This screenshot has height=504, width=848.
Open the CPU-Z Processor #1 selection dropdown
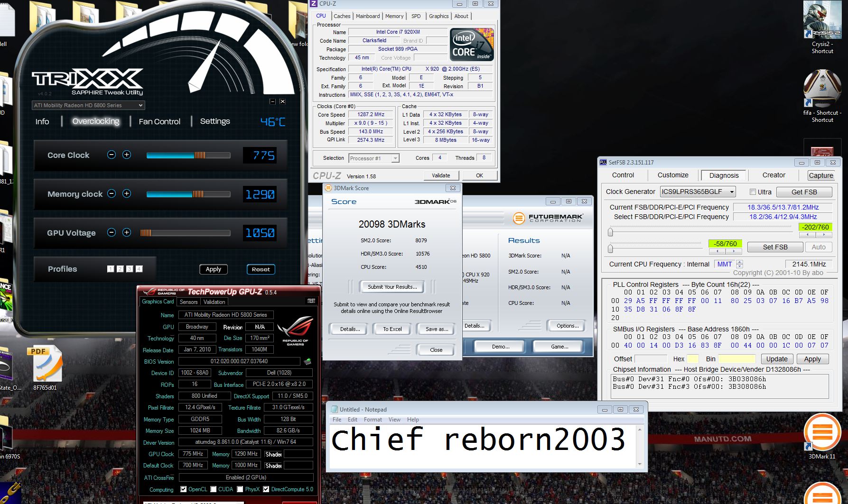pyautogui.click(x=374, y=158)
